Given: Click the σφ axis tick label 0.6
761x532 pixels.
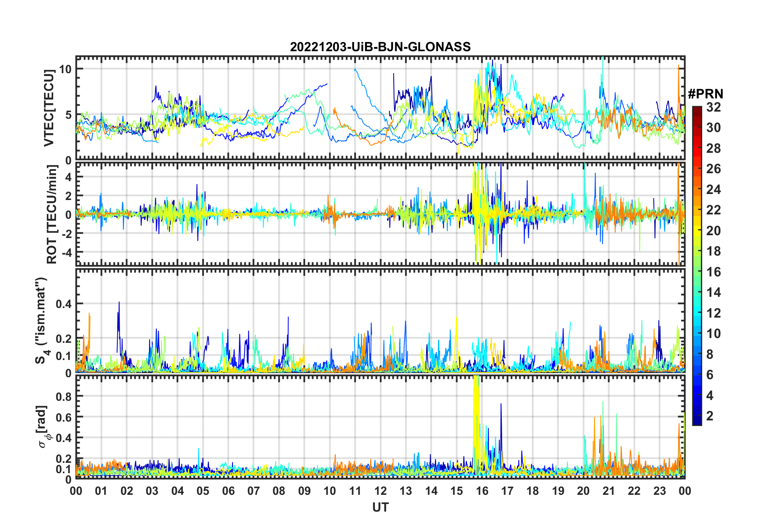Looking at the screenshot, I should tap(64, 417).
